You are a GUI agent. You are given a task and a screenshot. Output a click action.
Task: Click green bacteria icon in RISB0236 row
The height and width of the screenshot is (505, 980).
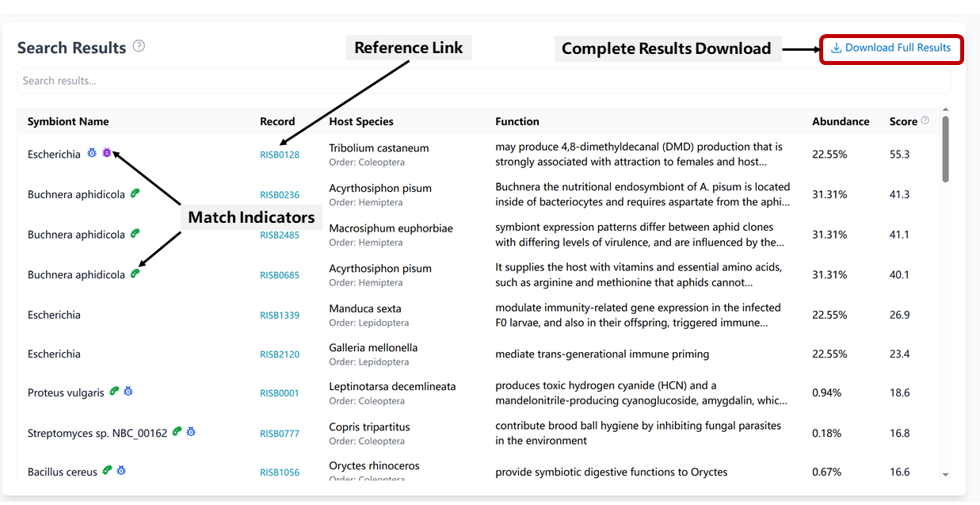tap(135, 193)
